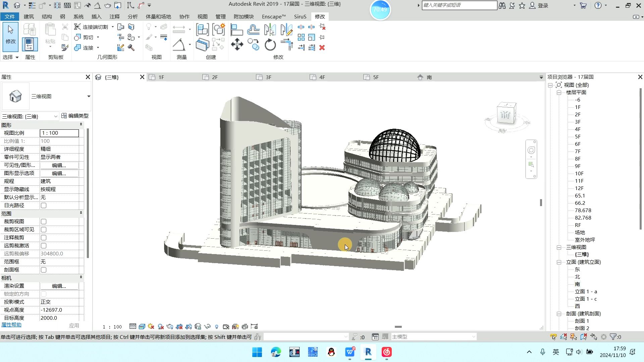
Task: Click the 3F floor plan tab
Action: click(268, 77)
